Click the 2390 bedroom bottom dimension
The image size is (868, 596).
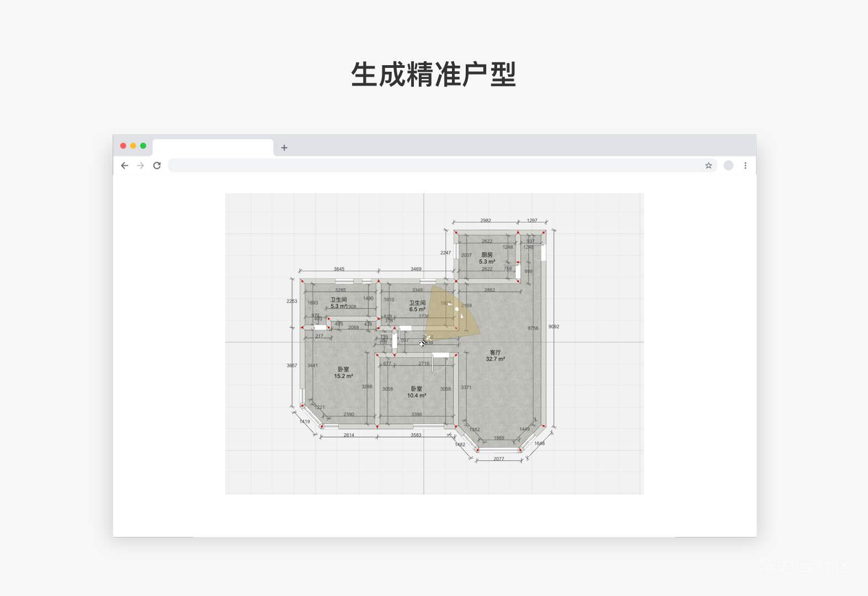point(349,414)
